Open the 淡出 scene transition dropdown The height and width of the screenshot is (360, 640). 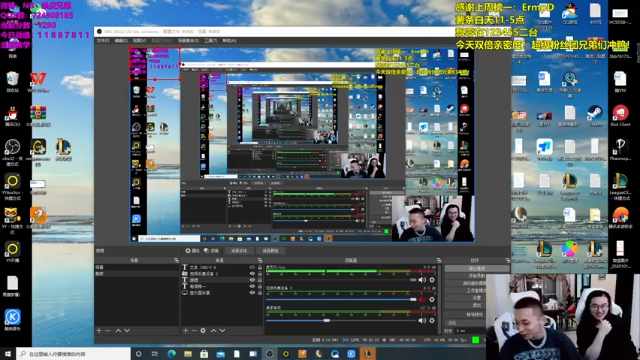pos(465,322)
